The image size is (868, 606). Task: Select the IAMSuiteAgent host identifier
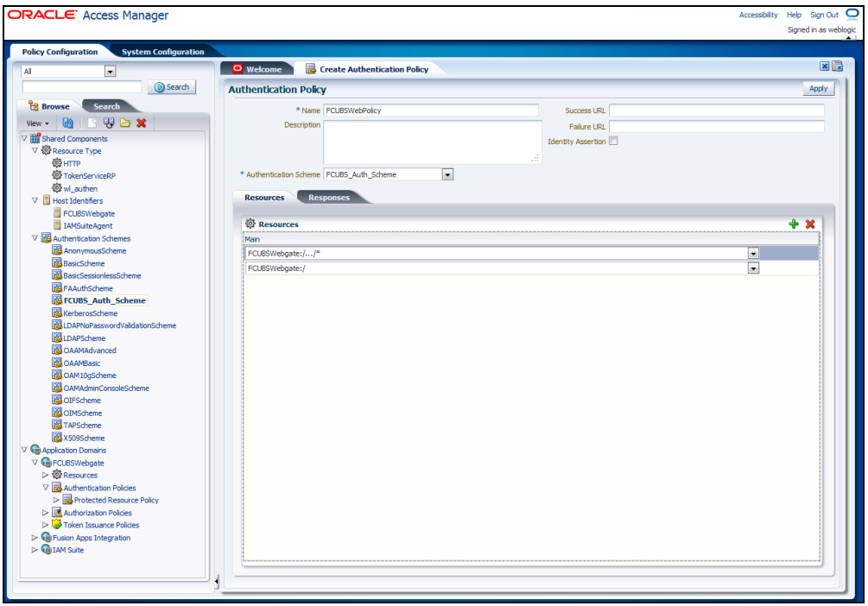coord(87,226)
